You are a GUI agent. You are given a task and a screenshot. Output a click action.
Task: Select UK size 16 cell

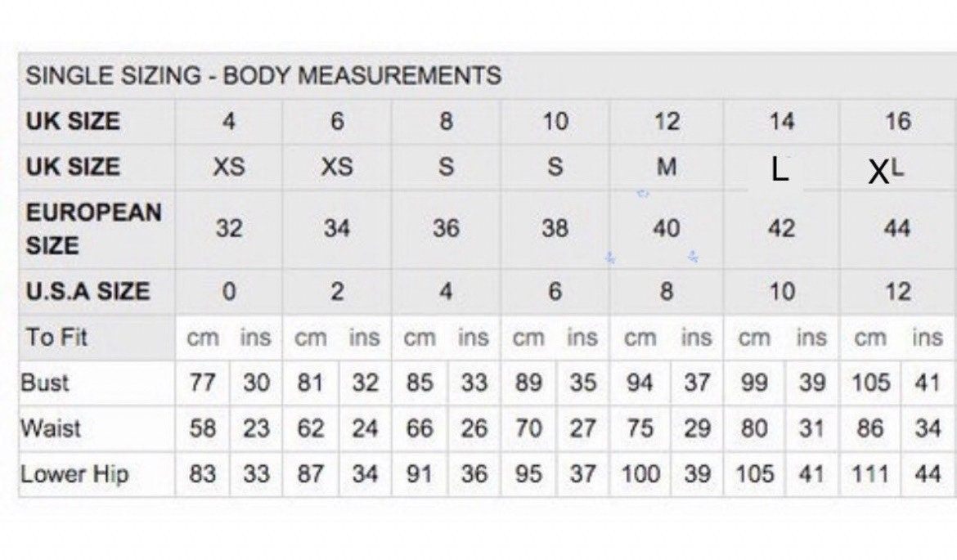tap(898, 121)
